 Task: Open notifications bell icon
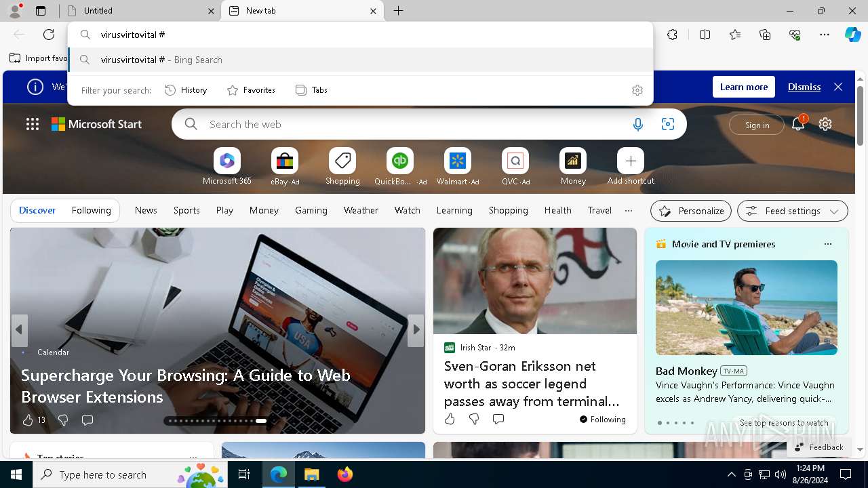click(x=798, y=123)
